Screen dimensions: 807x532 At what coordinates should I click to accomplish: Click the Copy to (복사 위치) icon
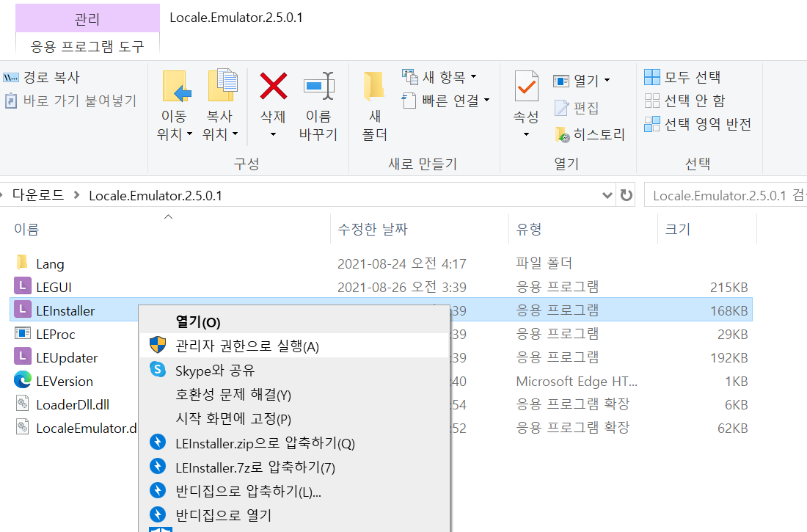[222, 85]
